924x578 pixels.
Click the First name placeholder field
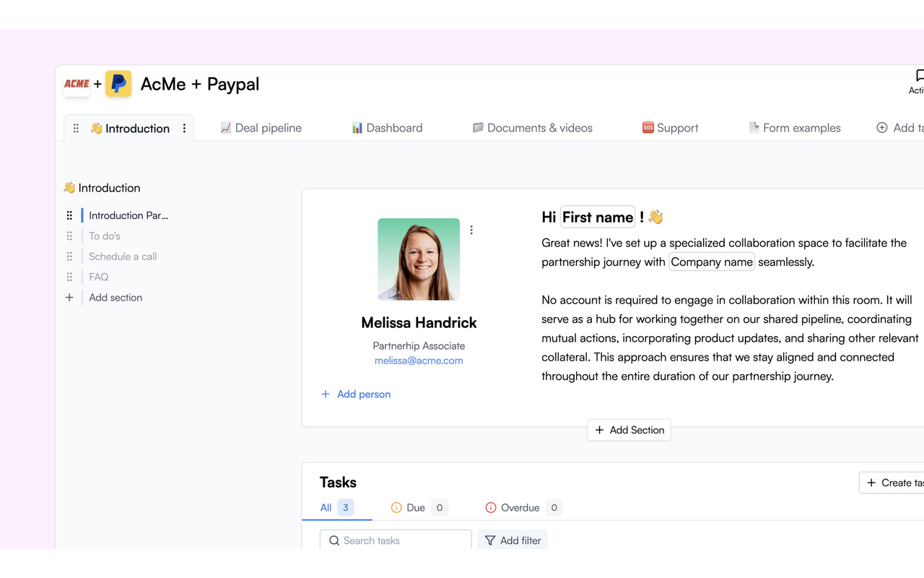598,217
